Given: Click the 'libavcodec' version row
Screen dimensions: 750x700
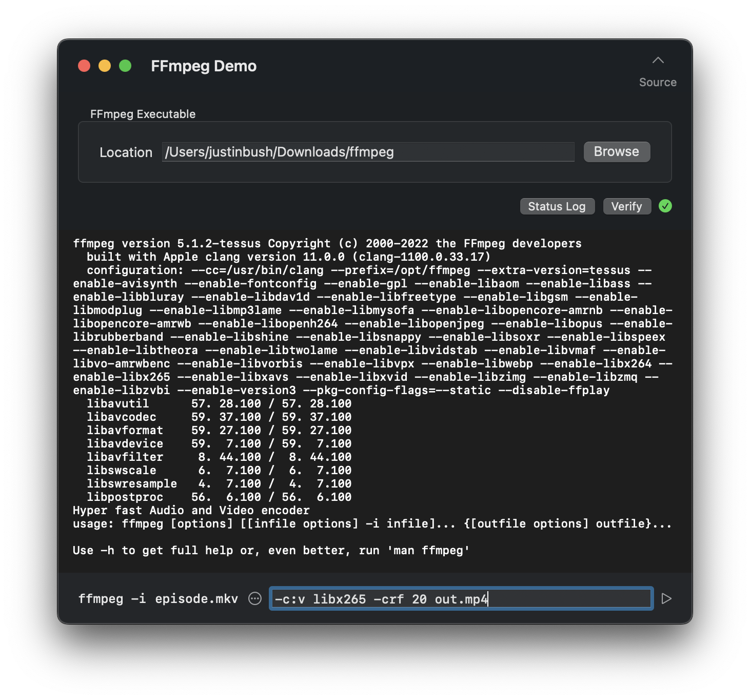Looking at the screenshot, I should 219,417.
